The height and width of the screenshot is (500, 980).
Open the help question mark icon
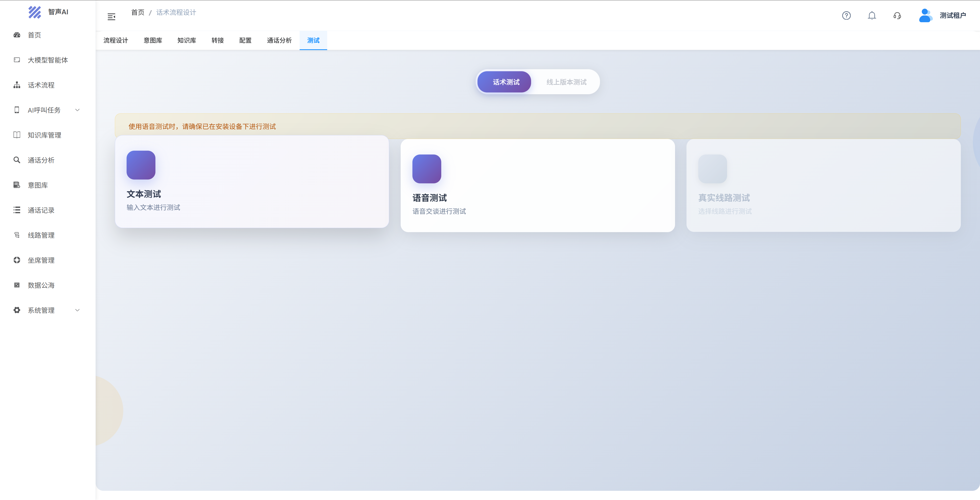(x=846, y=16)
